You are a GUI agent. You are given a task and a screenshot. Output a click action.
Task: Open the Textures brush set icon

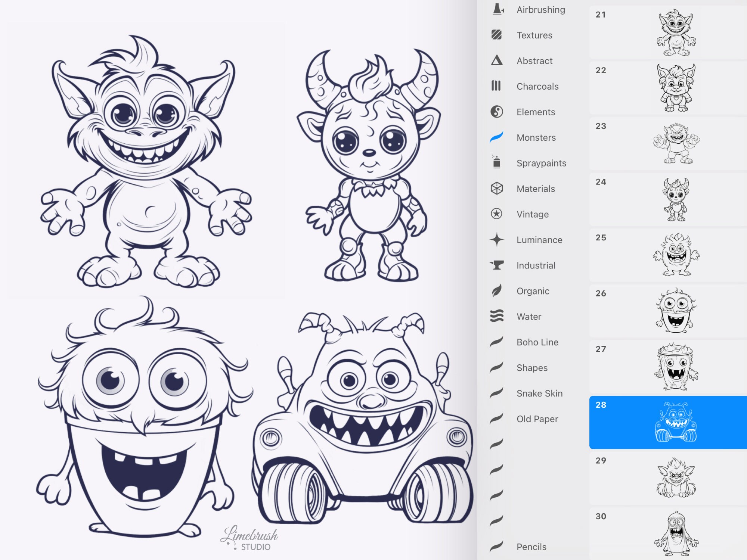[x=497, y=35]
